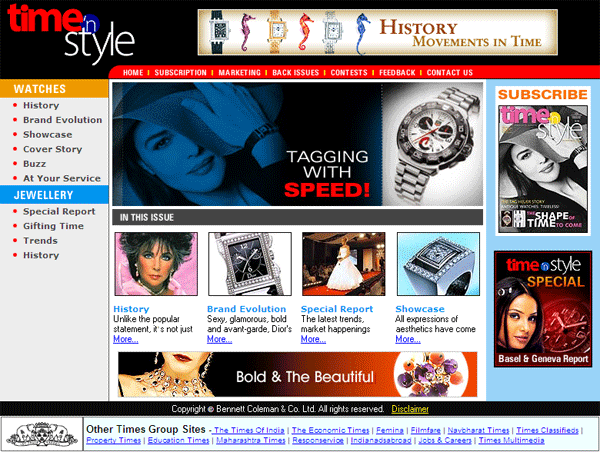Image resolution: width=600 pixels, height=452 pixels.
Task: Open the runway Special Report thumbnail
Action: click(x=344, y=264)
